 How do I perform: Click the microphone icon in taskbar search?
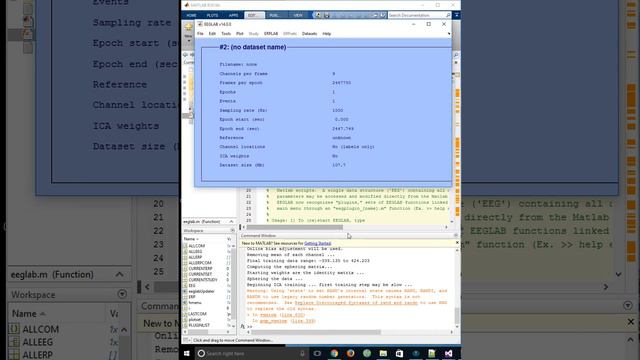302,353
